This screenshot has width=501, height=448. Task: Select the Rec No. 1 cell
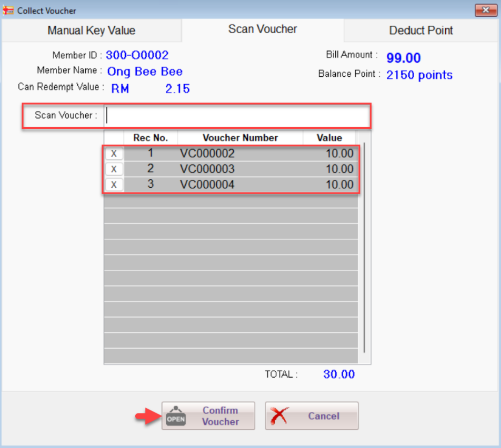point(150,154)
